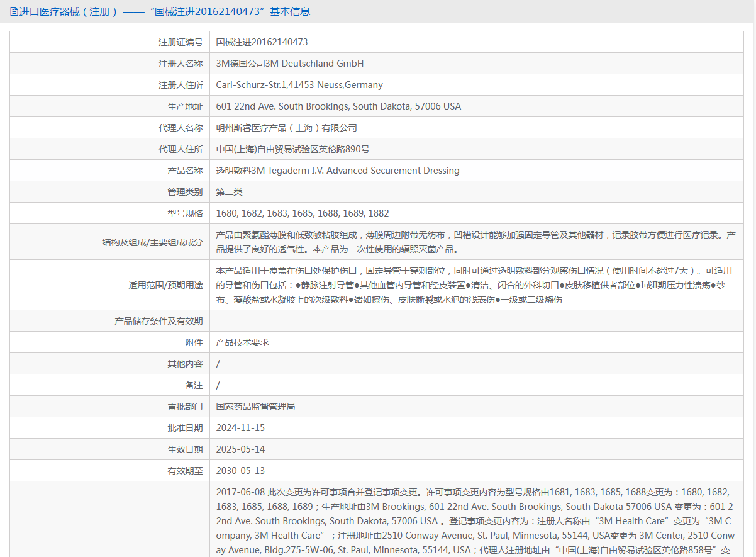The height and width of the screenshot is (557, 756).
Task: Click the 注册人住所 label
Action: tap(181, 85)
